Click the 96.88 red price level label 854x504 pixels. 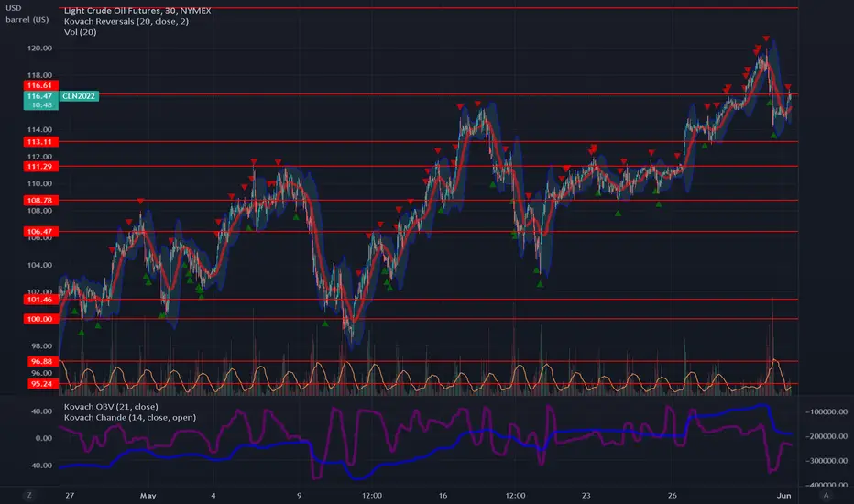tap(42, 361)
